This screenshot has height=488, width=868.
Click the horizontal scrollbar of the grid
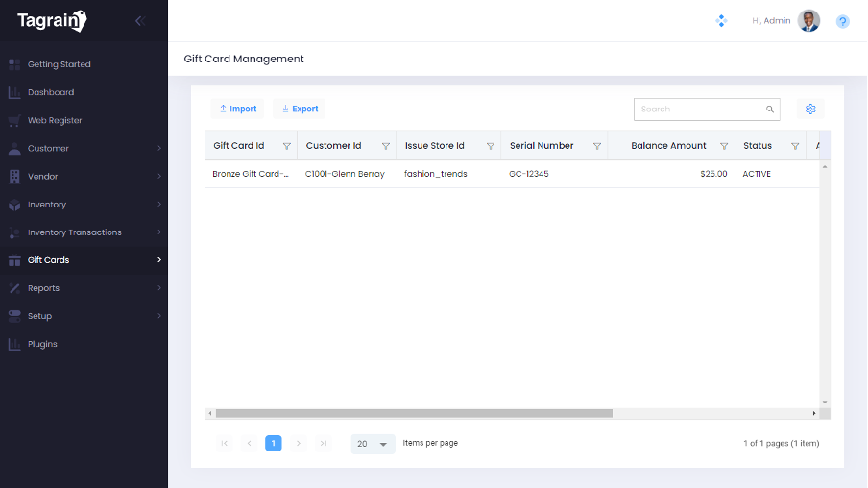pyautogui.click(x=414, y=413)
